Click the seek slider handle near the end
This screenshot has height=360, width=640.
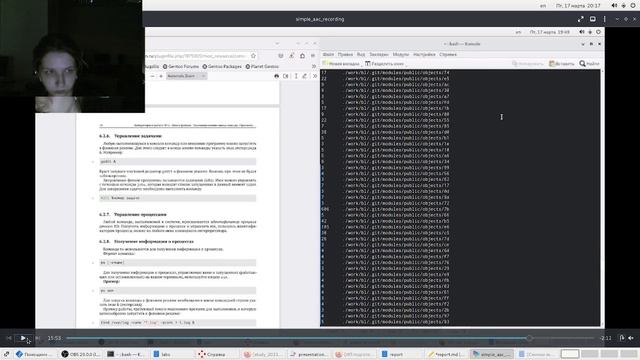coord(529,338)
